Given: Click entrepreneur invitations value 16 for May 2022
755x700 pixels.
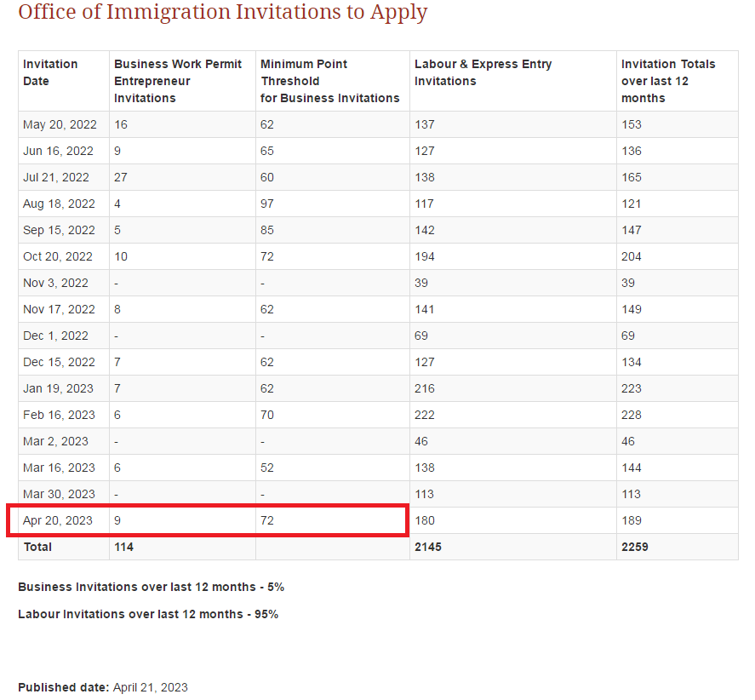Looking at the screenshot, I should coord(121,125).
